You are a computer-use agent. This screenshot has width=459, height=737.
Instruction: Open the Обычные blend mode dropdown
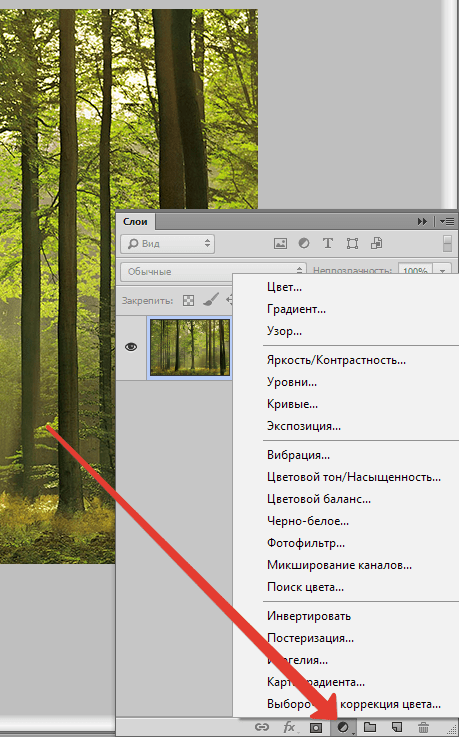pos(213,271)
